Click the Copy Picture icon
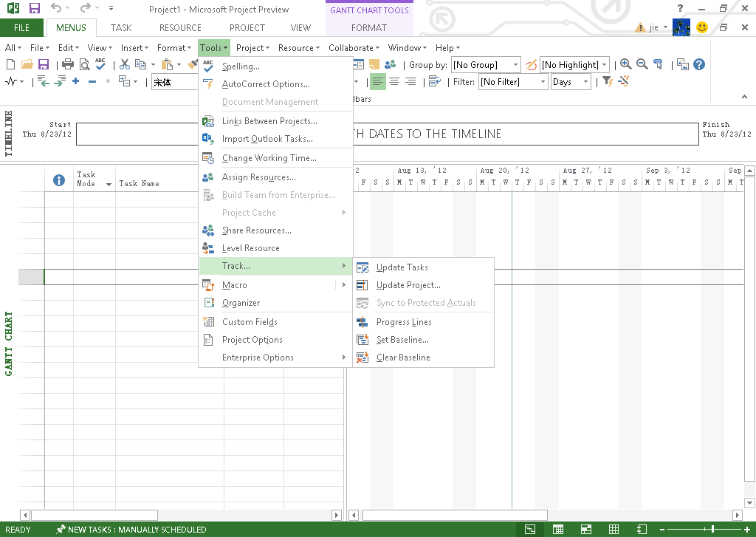756x537 pixels. [683, 64]
